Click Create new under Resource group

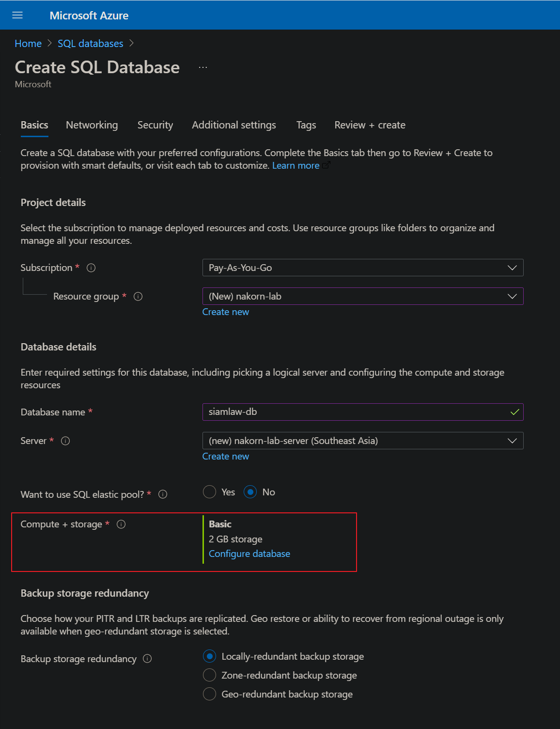click(226, 312)
